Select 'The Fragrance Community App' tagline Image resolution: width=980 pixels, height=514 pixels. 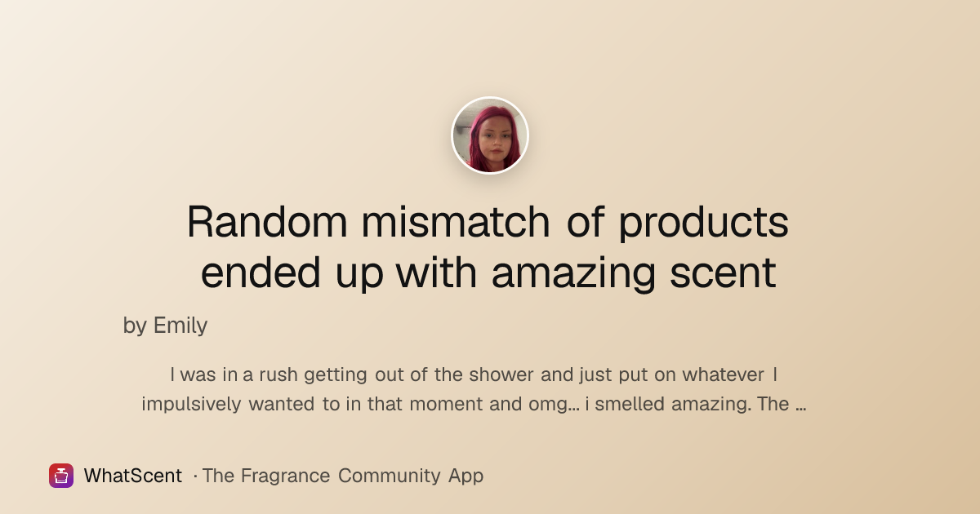click(343, 476)
